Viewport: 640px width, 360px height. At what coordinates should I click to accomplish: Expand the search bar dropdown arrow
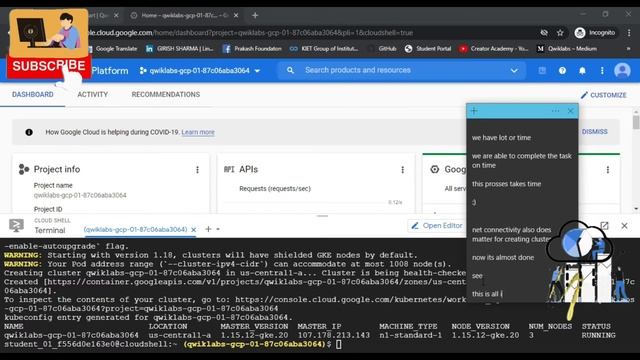[x=514, y=71]
